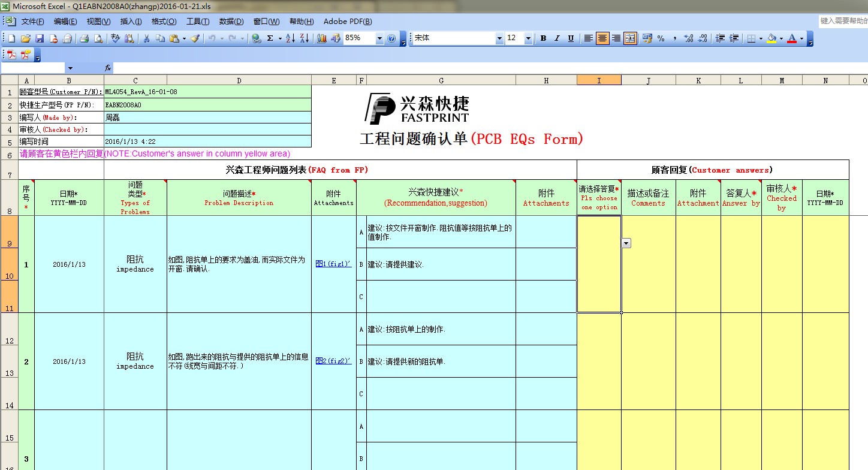
Task: Select cell with ML4054_RevA_16-01-08
Action: [207, 92]
